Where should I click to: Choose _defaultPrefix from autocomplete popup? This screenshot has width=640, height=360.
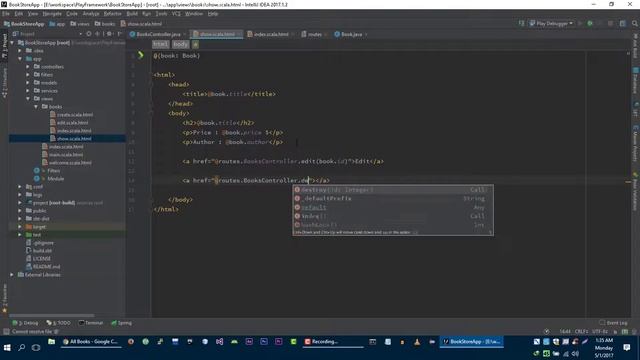pyautogui.click(x=393, y=198)
